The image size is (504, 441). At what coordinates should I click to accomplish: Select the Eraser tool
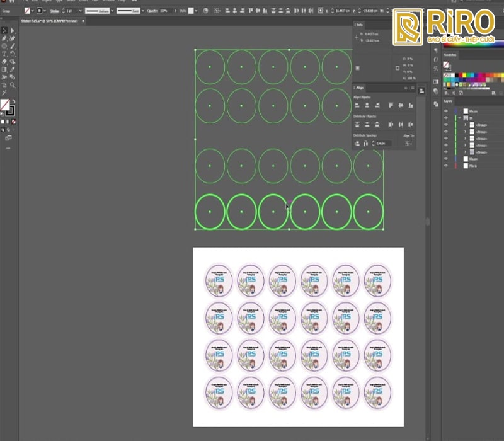click(4, 61)
